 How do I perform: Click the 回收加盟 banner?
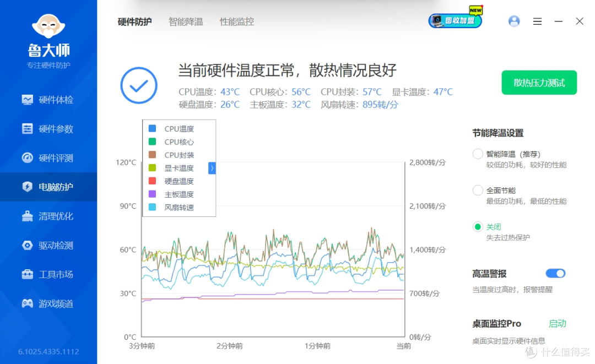click(x=456, y=20)
